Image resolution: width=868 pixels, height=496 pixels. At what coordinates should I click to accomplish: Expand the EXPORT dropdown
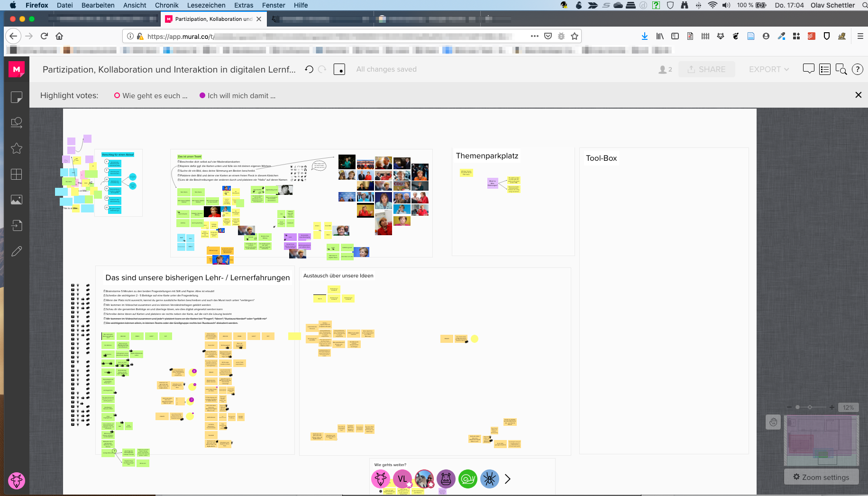point(768,69)
